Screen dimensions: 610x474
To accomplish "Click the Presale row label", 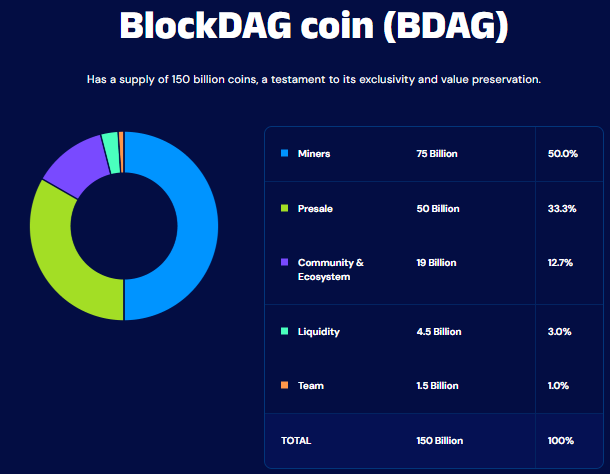I will point(315,209).
